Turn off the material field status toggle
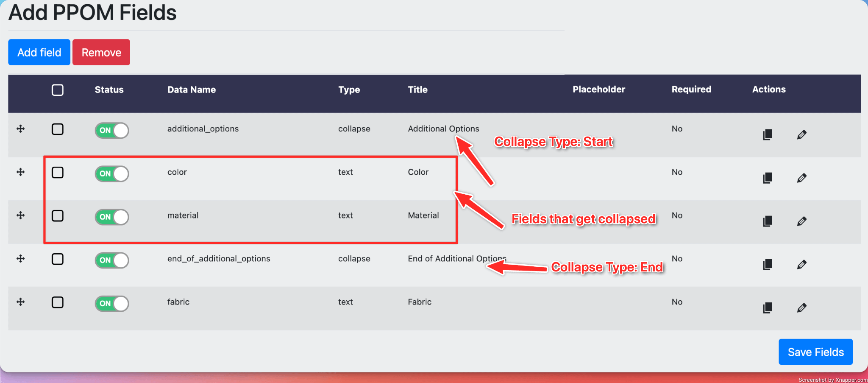The height and width of the screenshot is (383, 868). click(x=112, y=217)
